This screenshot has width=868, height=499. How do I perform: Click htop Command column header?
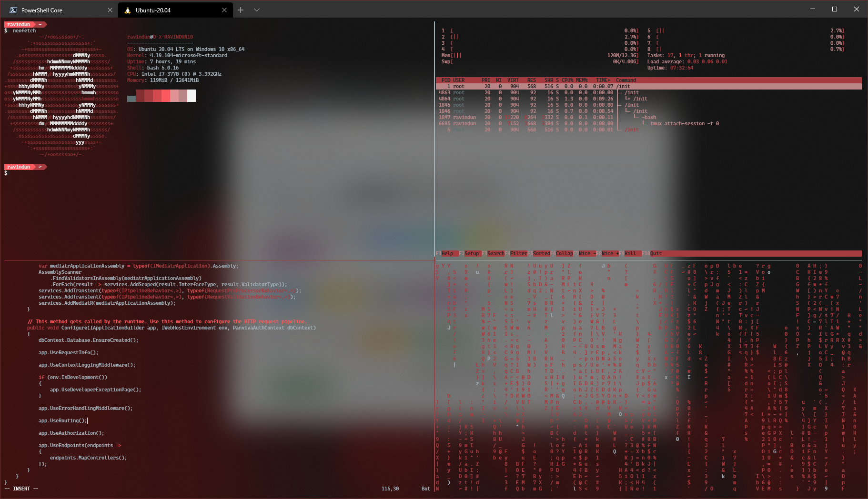click(626, 80)
